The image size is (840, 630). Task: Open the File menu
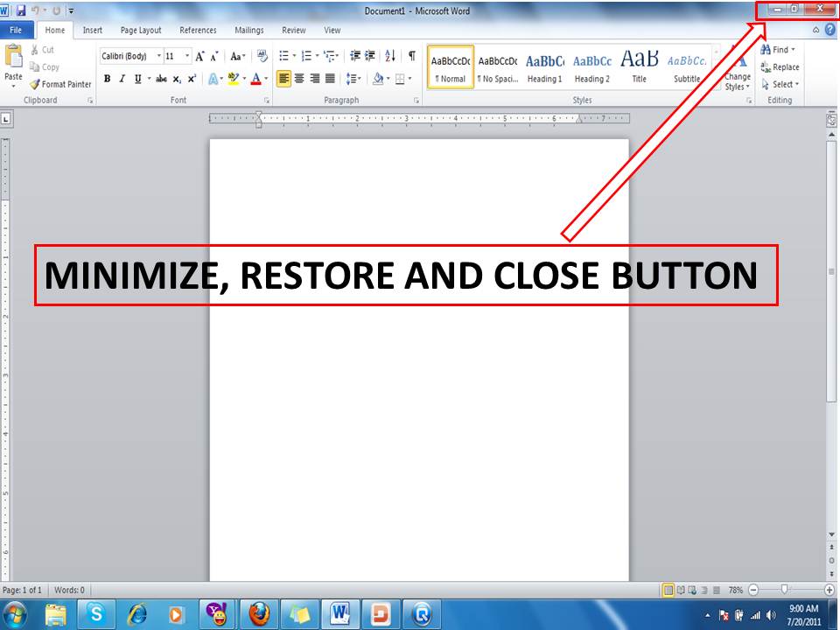coord(15,29)
